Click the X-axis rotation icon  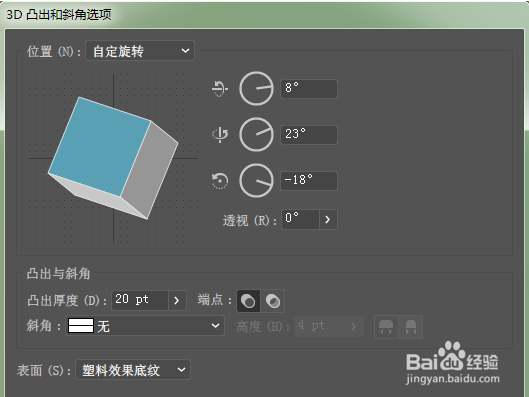(220, 89)
